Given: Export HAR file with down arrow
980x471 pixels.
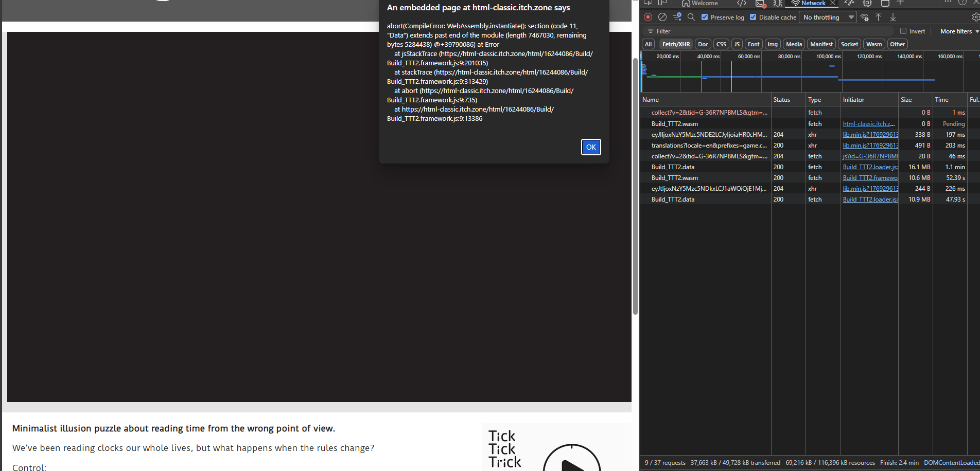Looking at the screenshot, I should [893, 17].
